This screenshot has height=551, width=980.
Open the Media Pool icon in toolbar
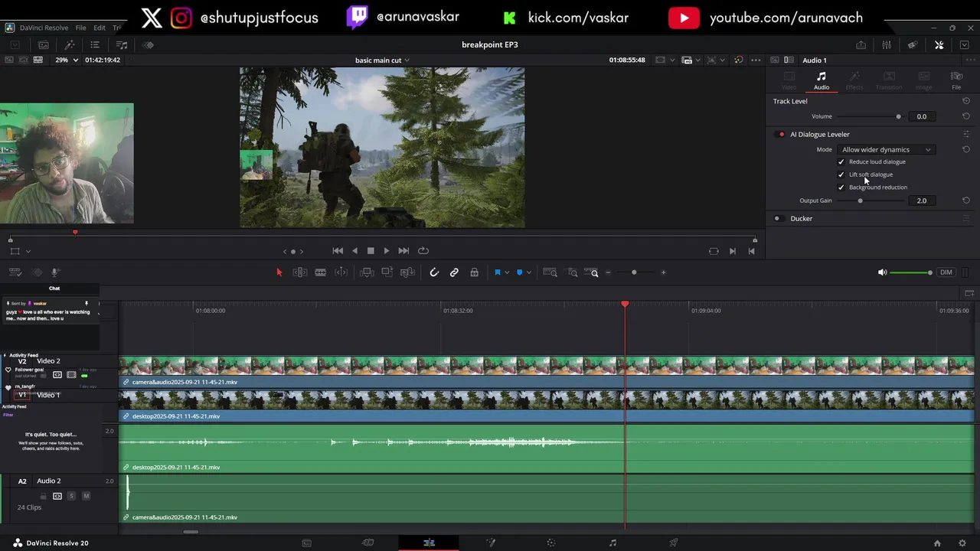point(44,45)
